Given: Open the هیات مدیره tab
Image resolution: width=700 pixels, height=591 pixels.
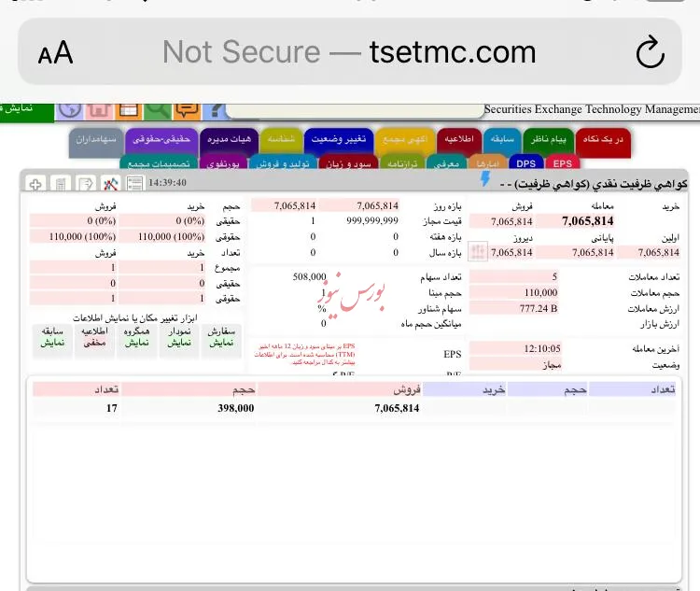Looking at the screenshot, I should (x=229, y=142).
